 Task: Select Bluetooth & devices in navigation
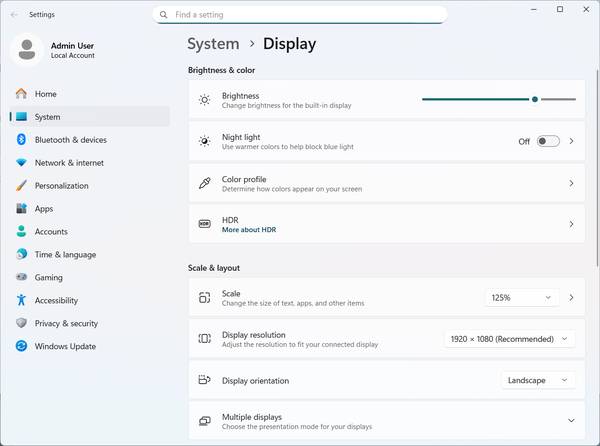click(90, 140)
